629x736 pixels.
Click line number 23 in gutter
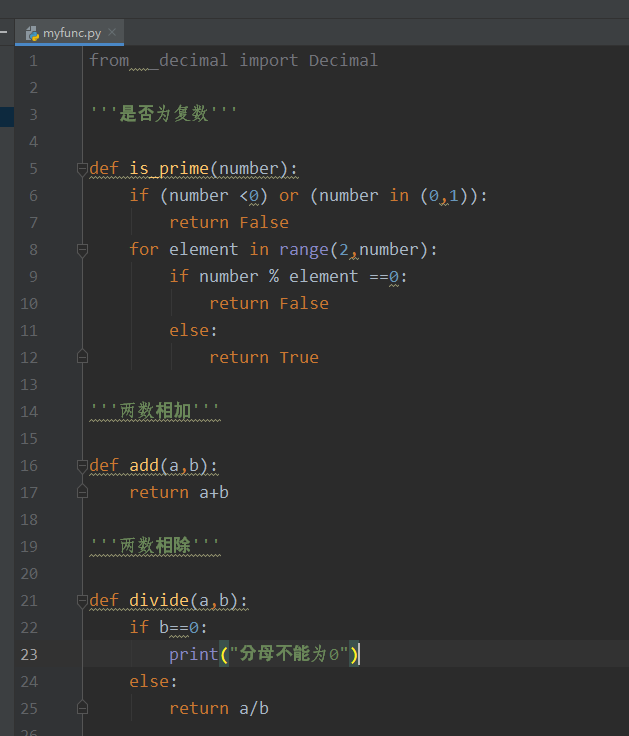[x=29, y=655]
